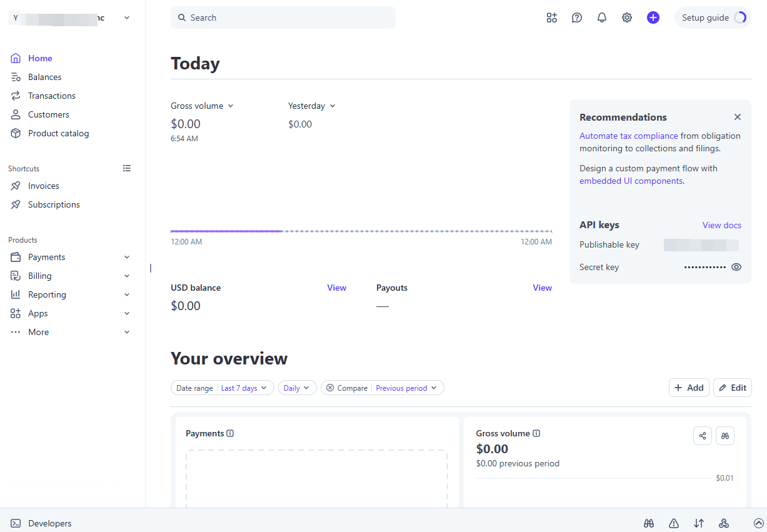The height and width of the screenshot is (532, 767).
Task: Click the purple plus create button
Action: point(653,18)
